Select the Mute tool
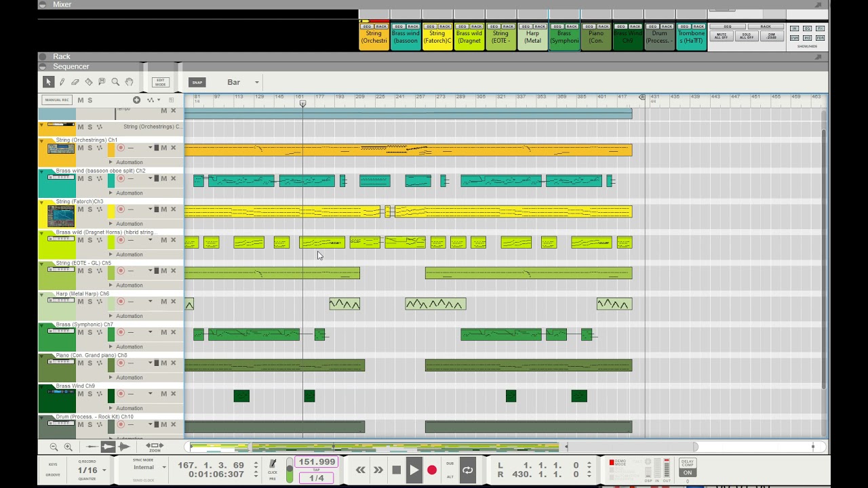This screenshot has height=488, width=868. click(102, 82)
